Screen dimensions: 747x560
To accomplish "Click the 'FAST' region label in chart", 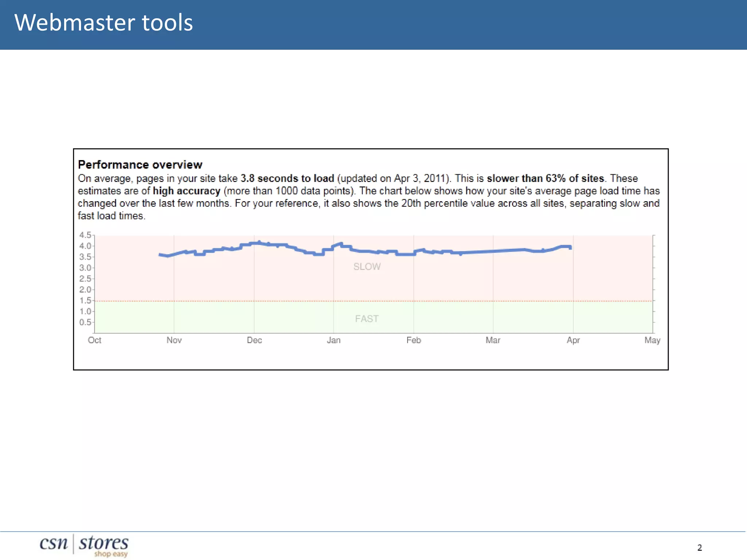I will click(x=367, y=319).
